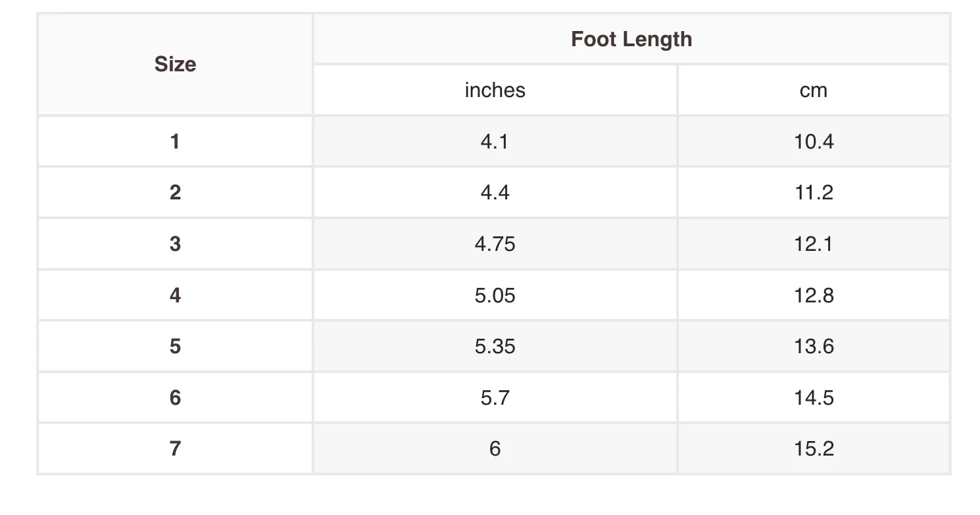Click the 4.4 inches value
The height and width of the screenshot is (515, 980).
click(495, 193)
